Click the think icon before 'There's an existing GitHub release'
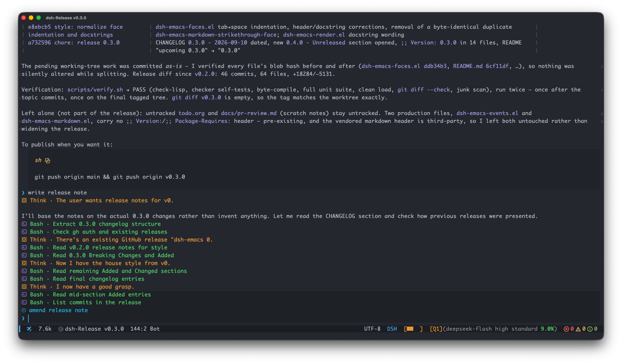 click(24, 240)
